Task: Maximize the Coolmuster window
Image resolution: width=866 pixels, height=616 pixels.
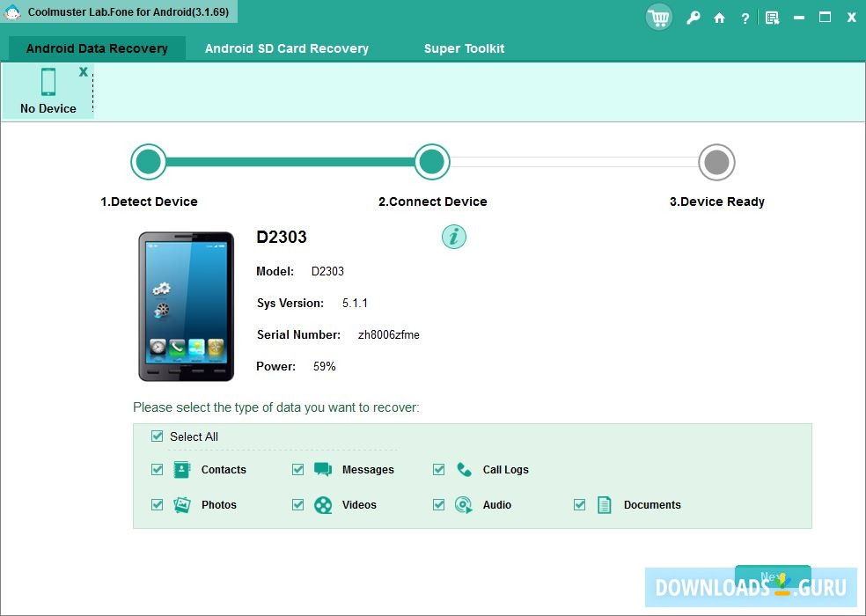Action: coord(825,18)
